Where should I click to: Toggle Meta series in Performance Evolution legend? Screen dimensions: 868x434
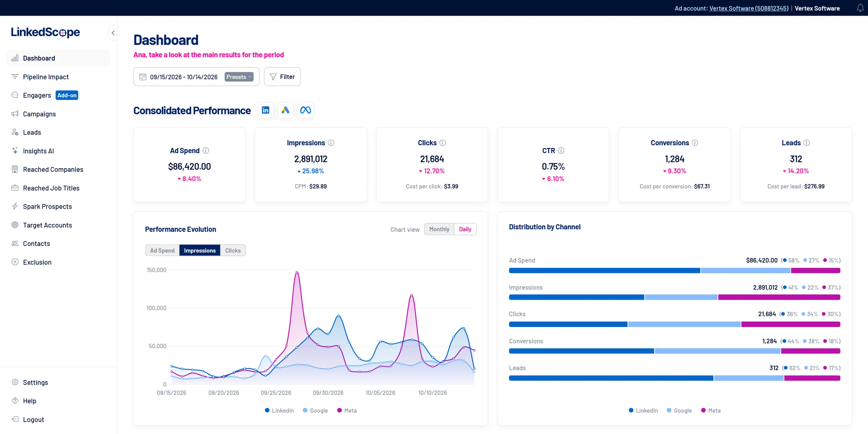point(347,410)
